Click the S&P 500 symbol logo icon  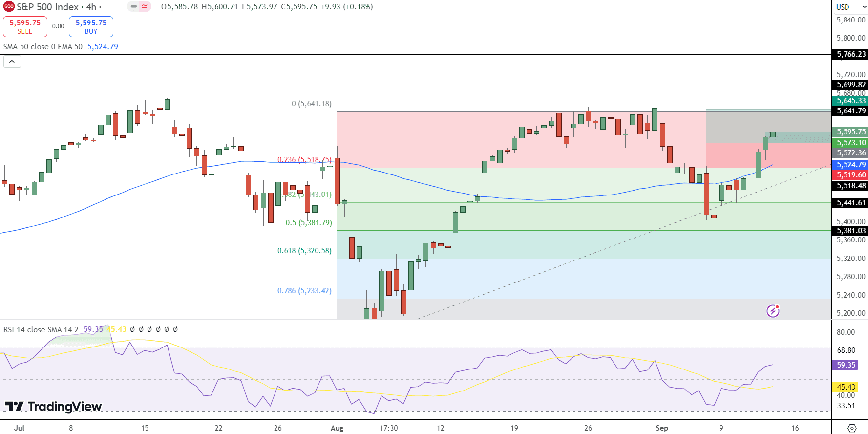point(9,7)
